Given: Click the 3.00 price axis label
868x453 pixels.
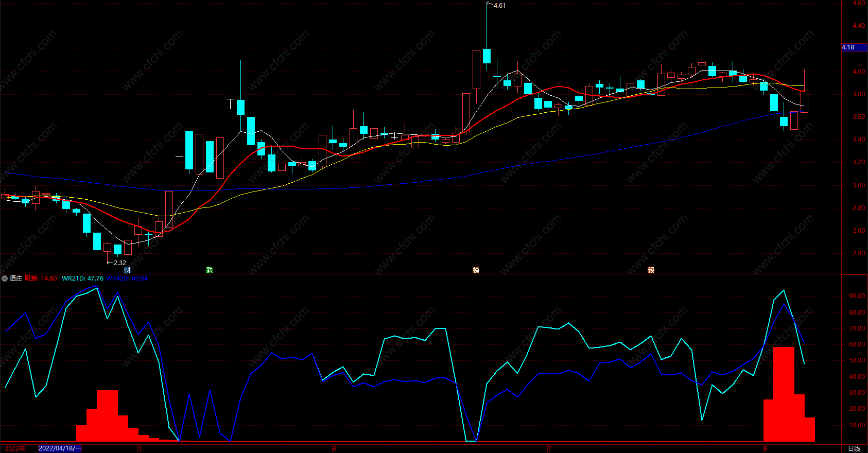Looking at the screenshot, I should pos(859,185).
